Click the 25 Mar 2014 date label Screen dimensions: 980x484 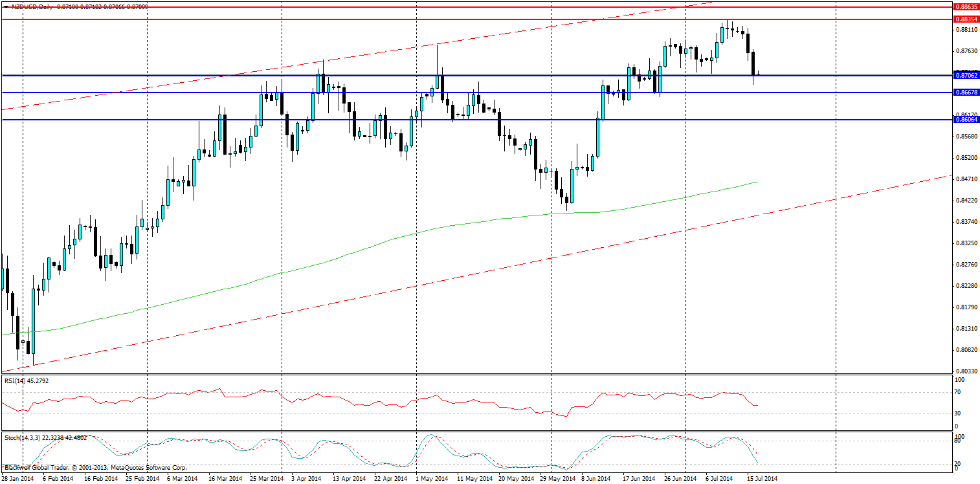click(x=267, y=479)
